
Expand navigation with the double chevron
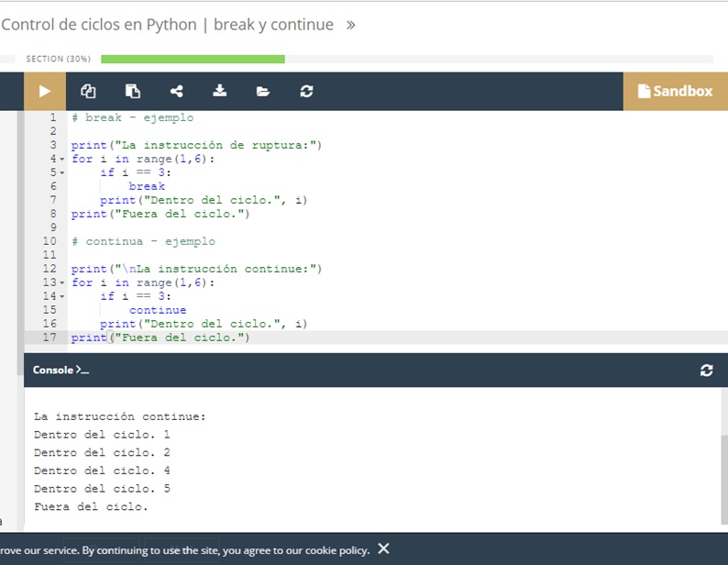(x=350, y=25)
